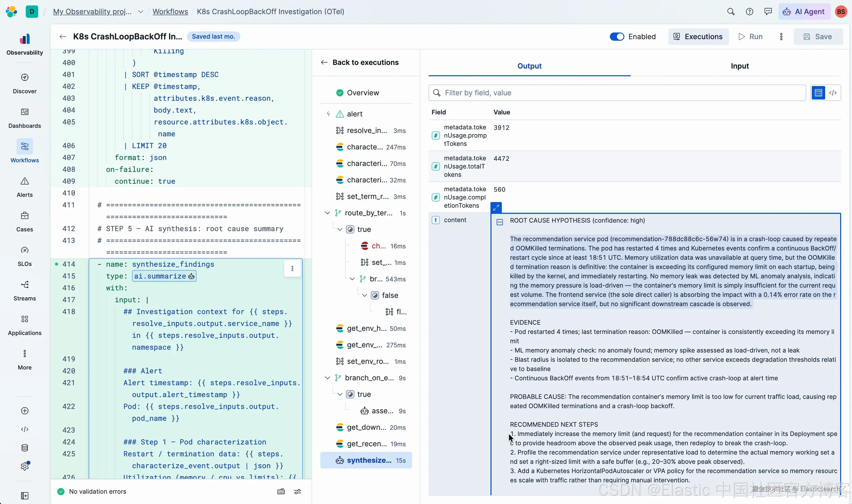Open the Workflows breadcrumb link
The height and width of the screenshot is (504, 852).
(170, 12)
